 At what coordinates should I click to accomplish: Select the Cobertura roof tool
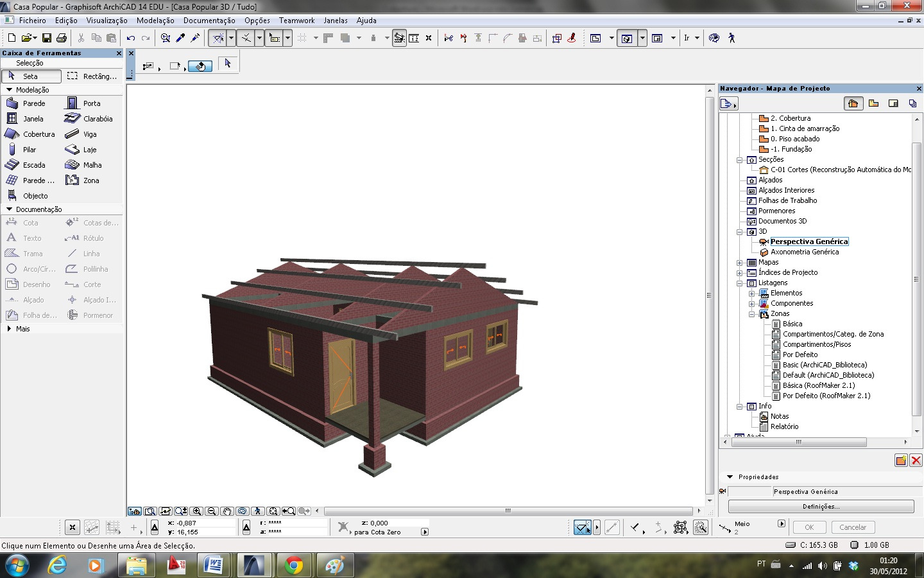tap(31, 134)
